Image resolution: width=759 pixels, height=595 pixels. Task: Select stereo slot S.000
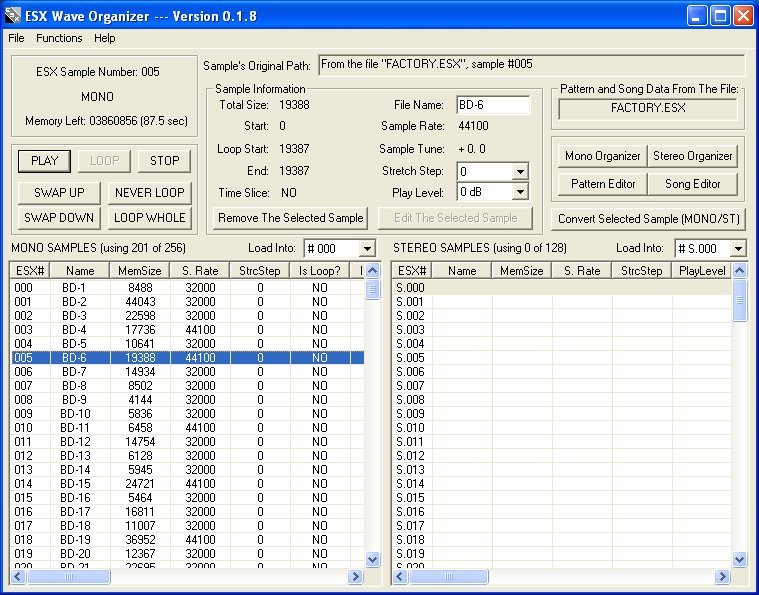point(562,288)
